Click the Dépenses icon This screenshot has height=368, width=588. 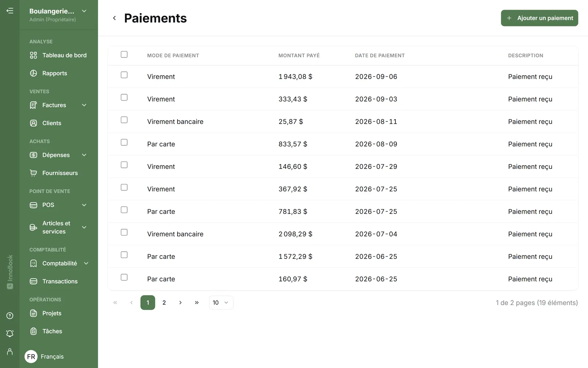point(33,155)
